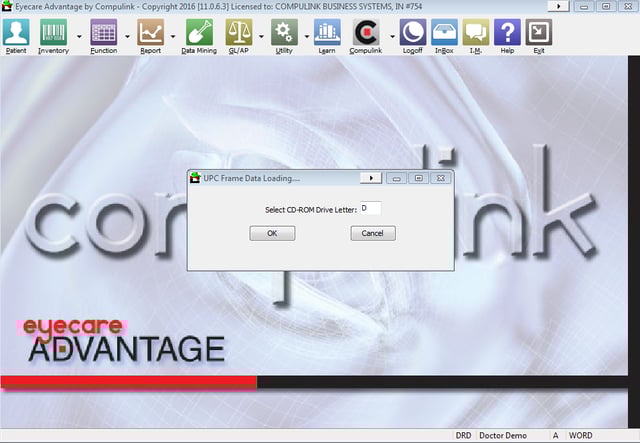Open the GL/AP scales icon
The image size is (640, 443).
click(239, 32)
